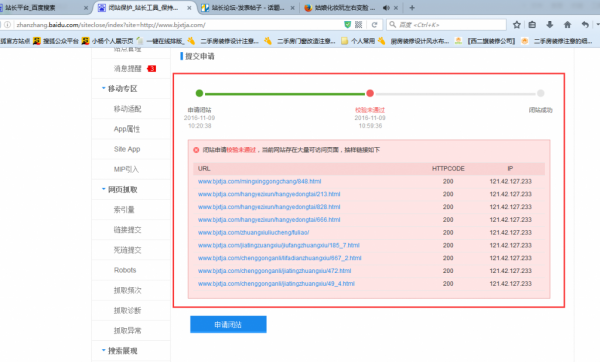The height and width of the screenshot is (362, 600).
Task: Open the downloads arrow icon
Action: pos(549,25)
